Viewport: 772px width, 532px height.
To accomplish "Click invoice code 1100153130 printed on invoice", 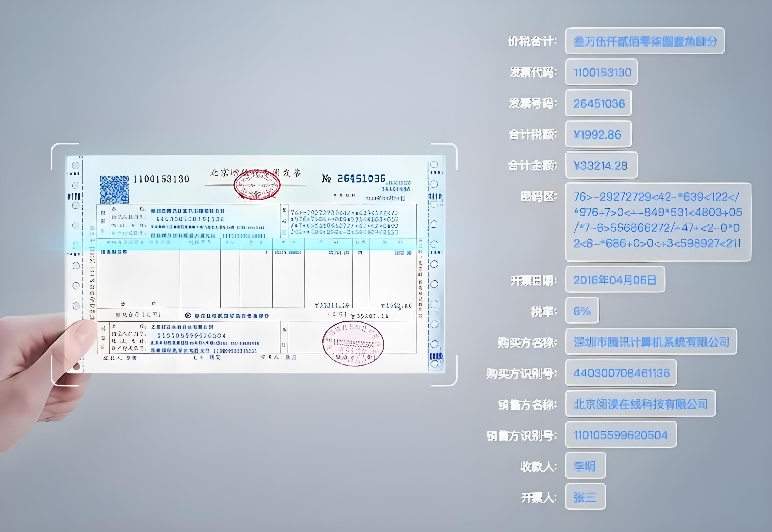I will (x=161, y=179).
